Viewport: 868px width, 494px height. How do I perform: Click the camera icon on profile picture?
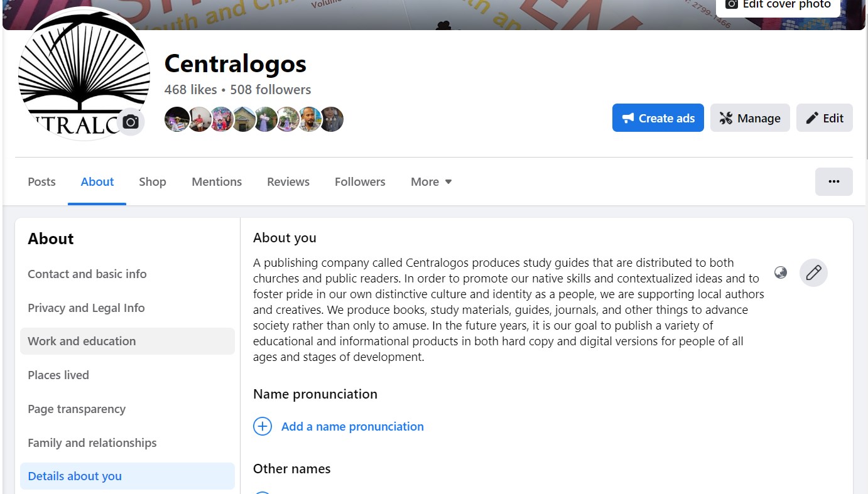click(x=131, y=122)
